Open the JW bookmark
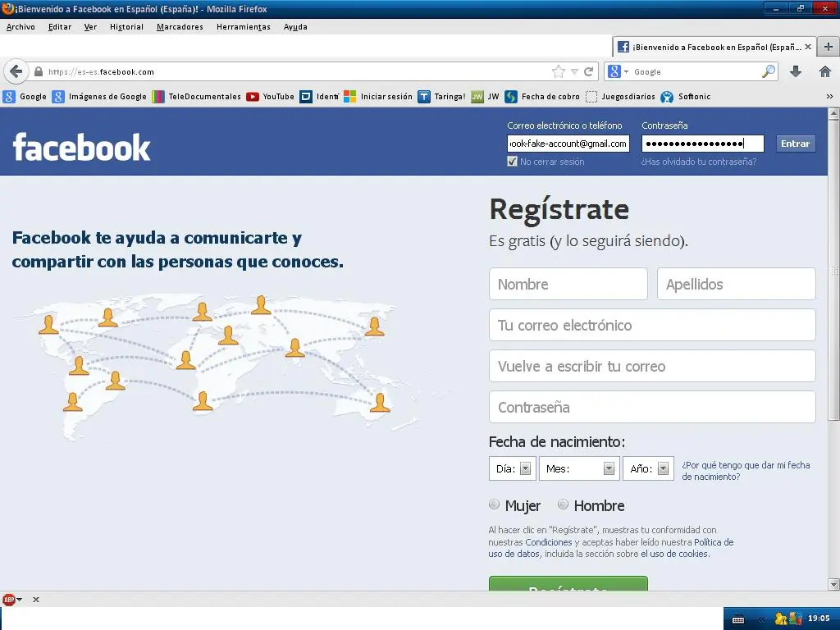 486,97
